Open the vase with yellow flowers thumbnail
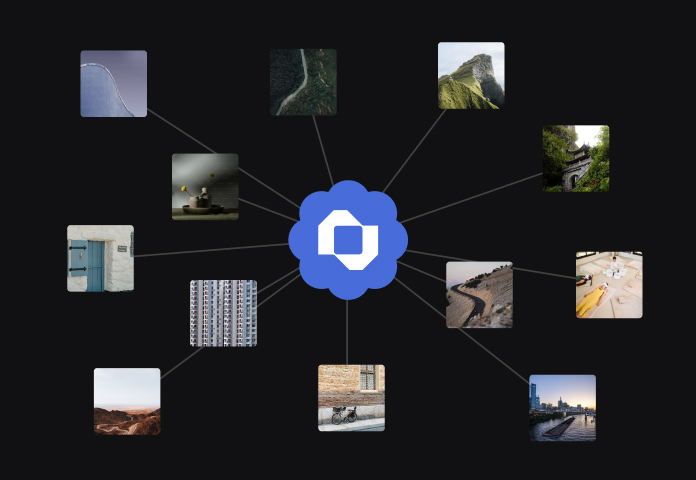 point(205,187)
